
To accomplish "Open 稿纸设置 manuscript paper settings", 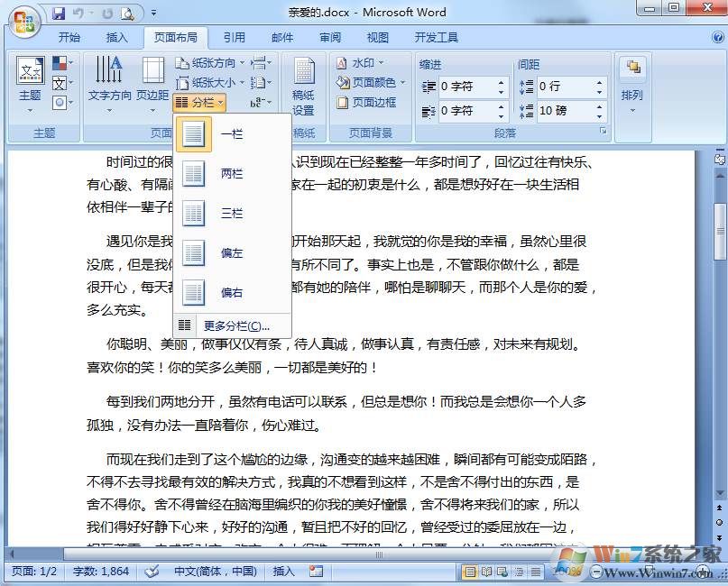I will (x=303, y=87).
